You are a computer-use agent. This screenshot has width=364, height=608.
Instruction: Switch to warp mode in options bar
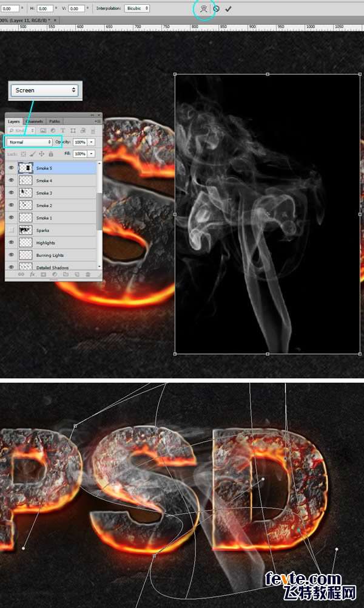[204, 8]
